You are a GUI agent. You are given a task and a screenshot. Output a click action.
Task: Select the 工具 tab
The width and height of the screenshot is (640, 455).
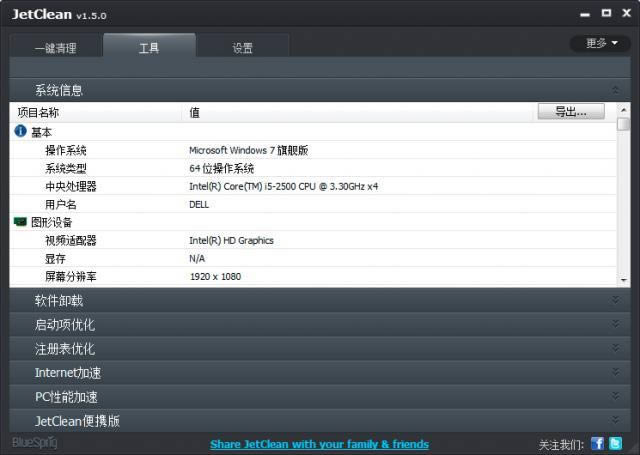coord(149,47)
